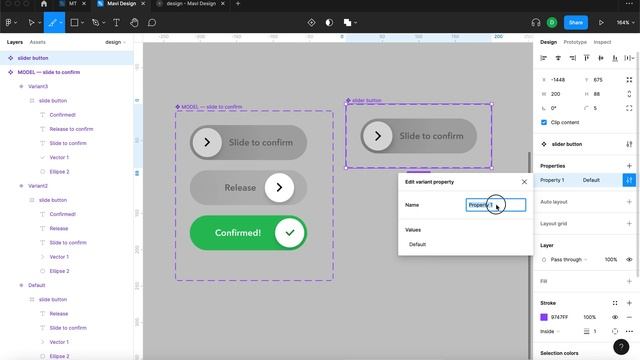This screenshot has width=640, height=360.
Task: Add a new file tab
Action: tap(238, 4)
